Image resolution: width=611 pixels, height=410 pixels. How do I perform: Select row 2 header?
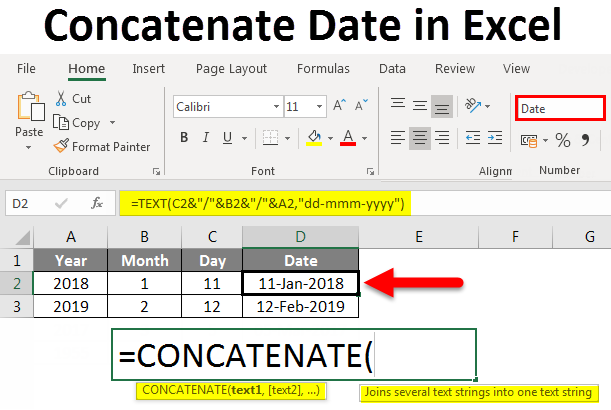[x=17, y=283]
